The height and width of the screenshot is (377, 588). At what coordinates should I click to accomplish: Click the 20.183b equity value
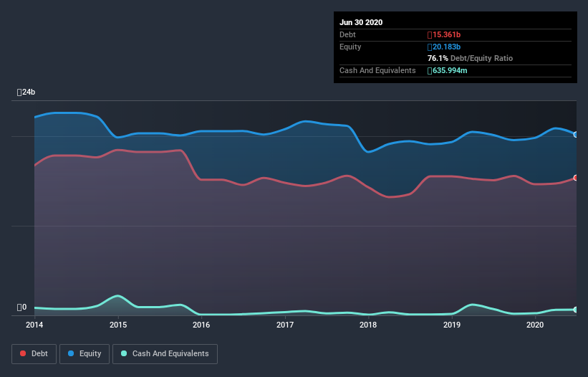tap(444, 47)
